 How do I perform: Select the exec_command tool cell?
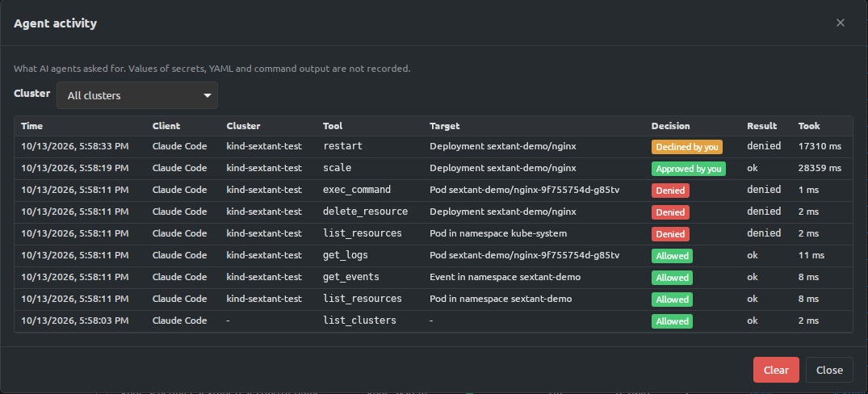(x=357, y=190)
